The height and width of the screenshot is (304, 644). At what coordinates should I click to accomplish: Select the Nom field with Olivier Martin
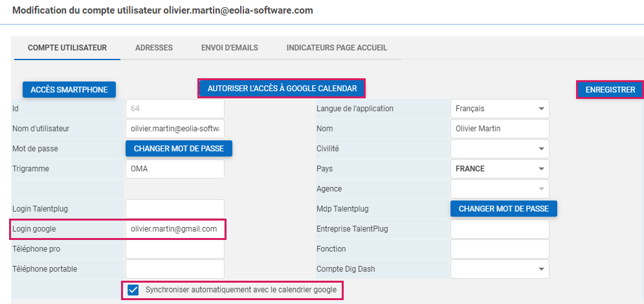click(499, 129)
